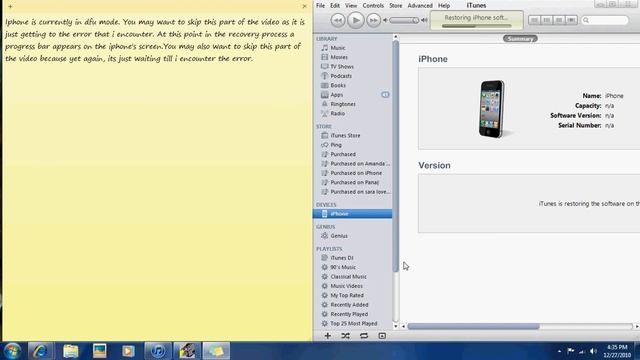Open the Store menu
This screenshot has height=360, width=640.
pyautogui.click(x=396, y=5)
